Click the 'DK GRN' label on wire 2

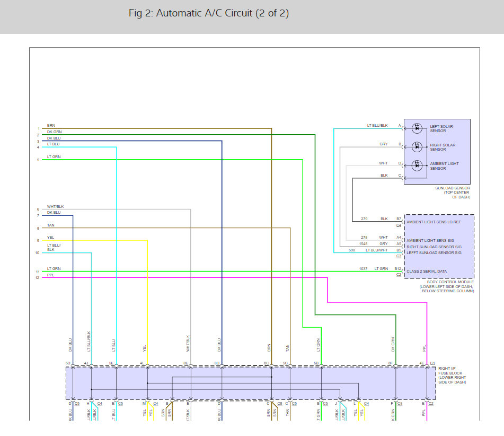pos(54,132)
